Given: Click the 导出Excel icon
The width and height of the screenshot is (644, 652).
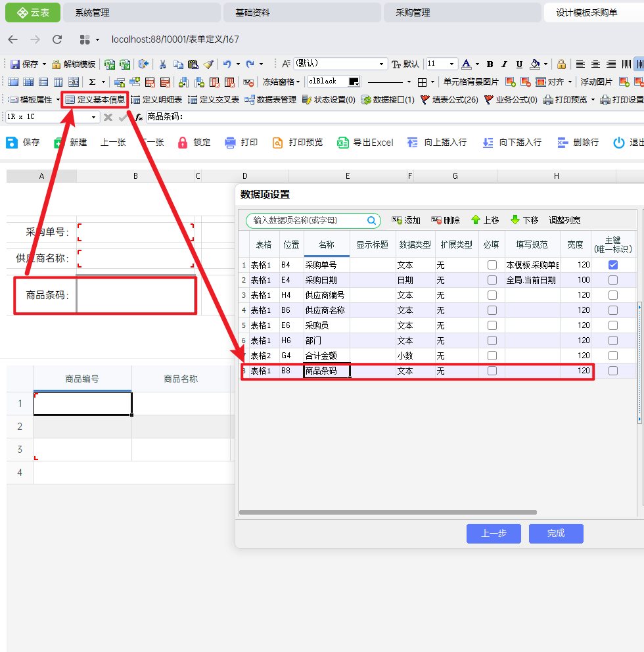Looking at the screenshot, I should [x=342, y=143].
